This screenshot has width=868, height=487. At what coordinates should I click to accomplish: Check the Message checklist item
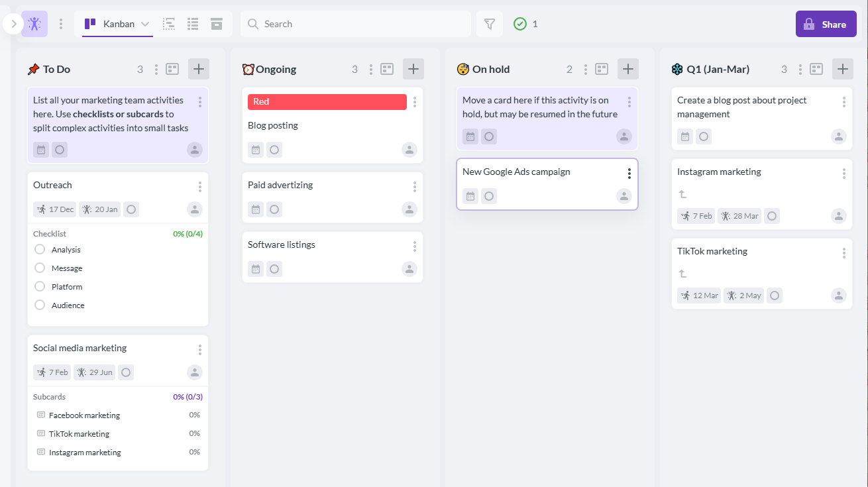(39, 268)
